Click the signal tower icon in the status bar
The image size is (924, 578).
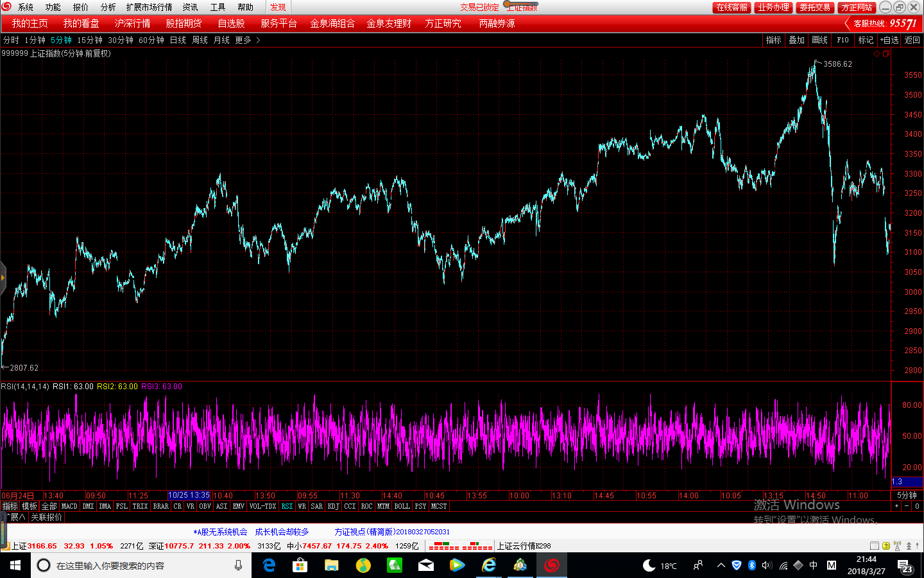(897, 546)
